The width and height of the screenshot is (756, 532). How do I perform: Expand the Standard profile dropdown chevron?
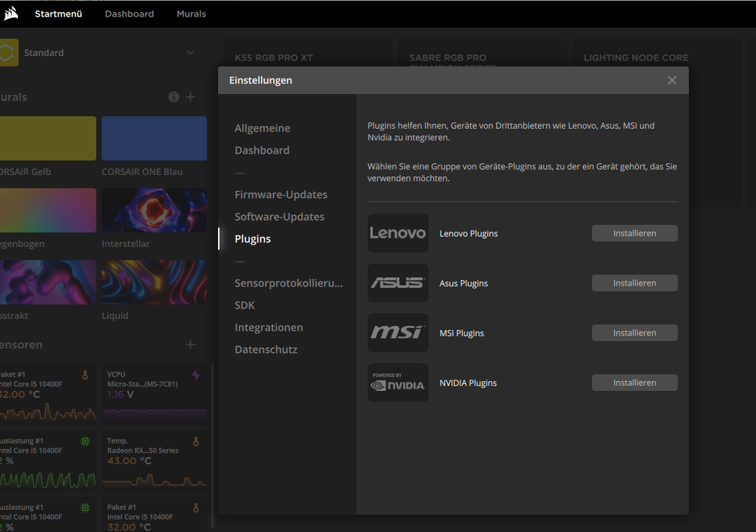[x=190, y=53]
